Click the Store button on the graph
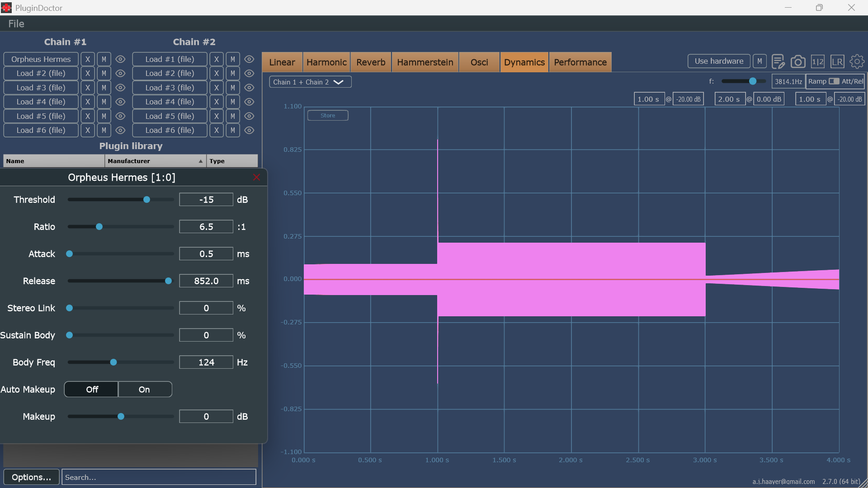Viewport: 868px width, 488px height. click(328, 116)
